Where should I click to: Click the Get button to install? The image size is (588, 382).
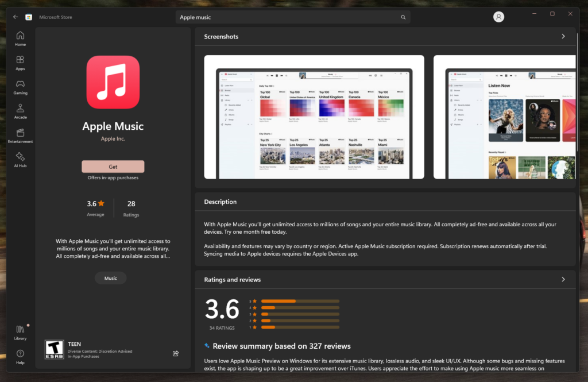[x=113, y=167]
